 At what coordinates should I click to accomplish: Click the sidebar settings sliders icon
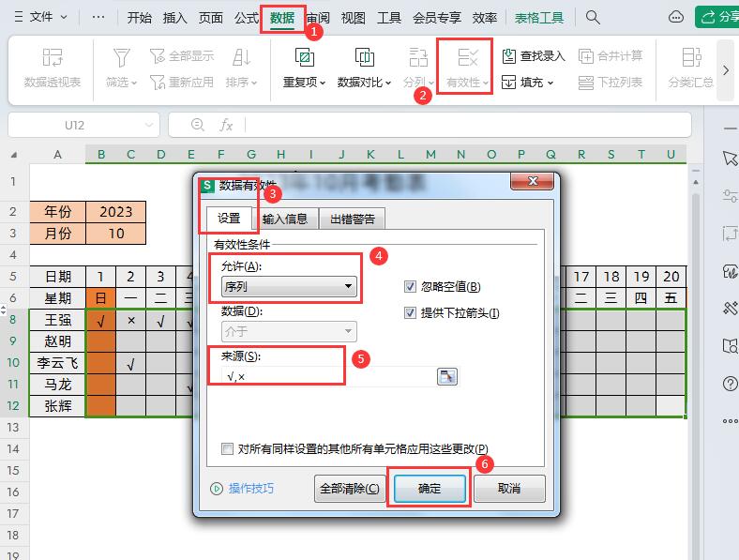tap(730, 196)
